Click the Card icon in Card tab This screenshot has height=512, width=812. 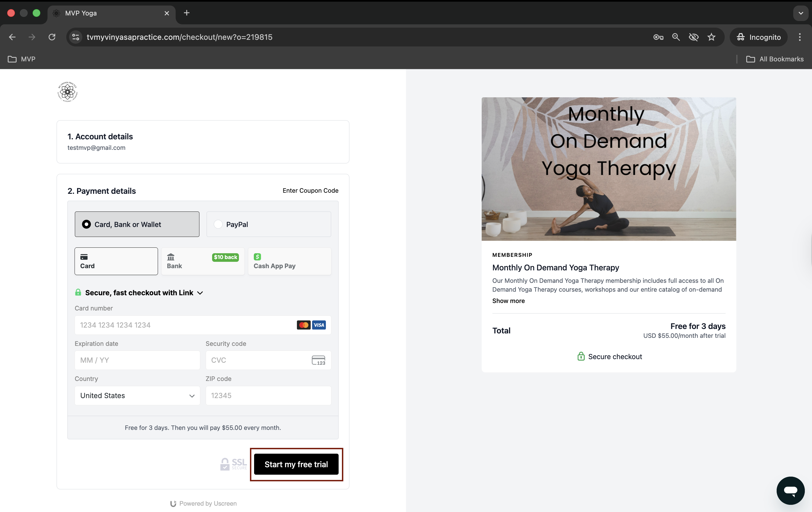84,257
